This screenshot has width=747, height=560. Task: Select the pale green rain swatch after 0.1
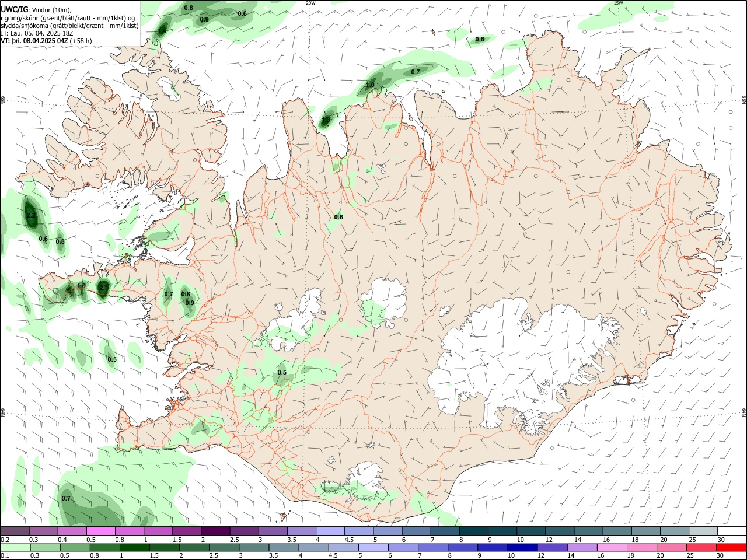[x=15, y=547]
